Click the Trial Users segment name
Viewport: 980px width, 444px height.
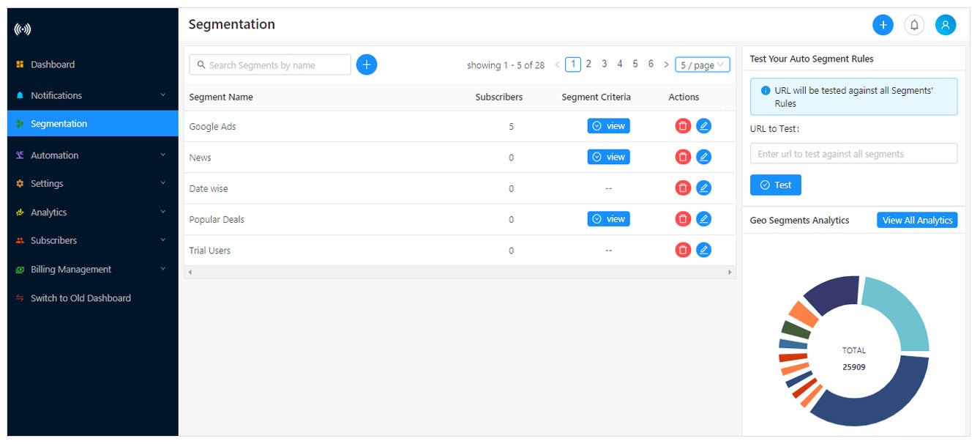pos(210,251)
